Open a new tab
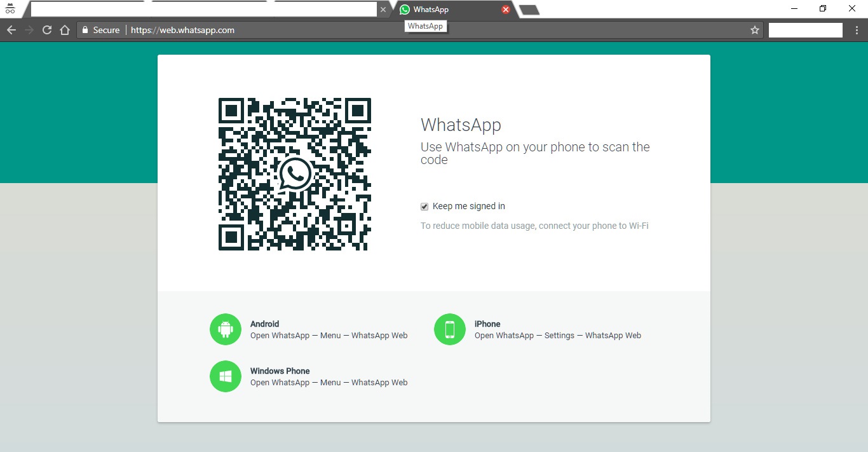This screenshot has width=868, height=452. 529,10
